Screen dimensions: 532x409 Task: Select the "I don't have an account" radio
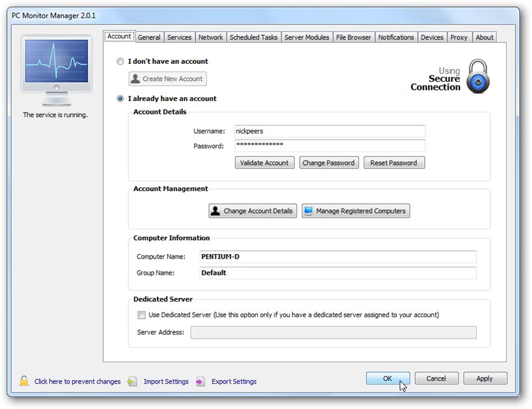tap(120, 61)
